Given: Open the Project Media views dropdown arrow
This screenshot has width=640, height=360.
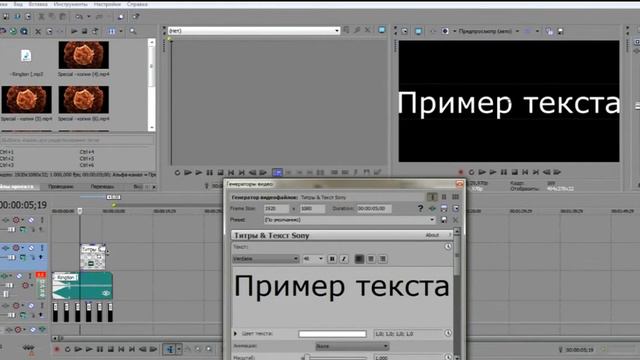Looking at the screenshot, I should [x=121, y=31].
